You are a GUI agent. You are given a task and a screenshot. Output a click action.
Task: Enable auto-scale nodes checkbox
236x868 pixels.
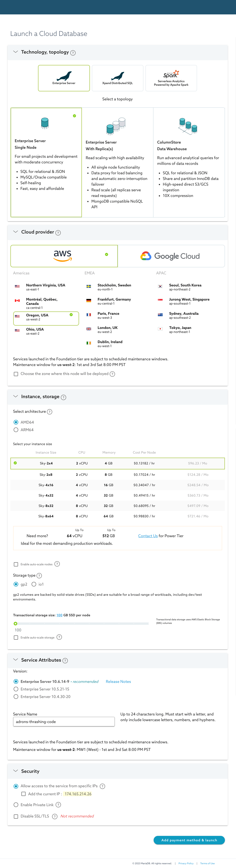(16, 564)
